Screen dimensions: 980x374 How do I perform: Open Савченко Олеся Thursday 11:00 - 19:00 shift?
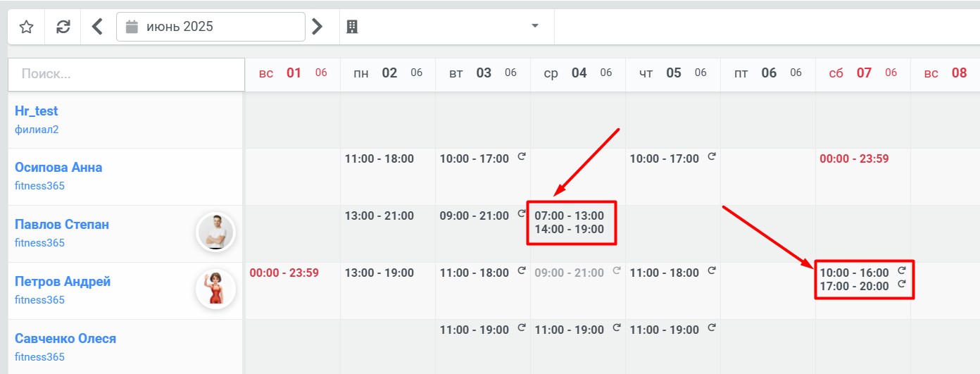pos(665,330)
